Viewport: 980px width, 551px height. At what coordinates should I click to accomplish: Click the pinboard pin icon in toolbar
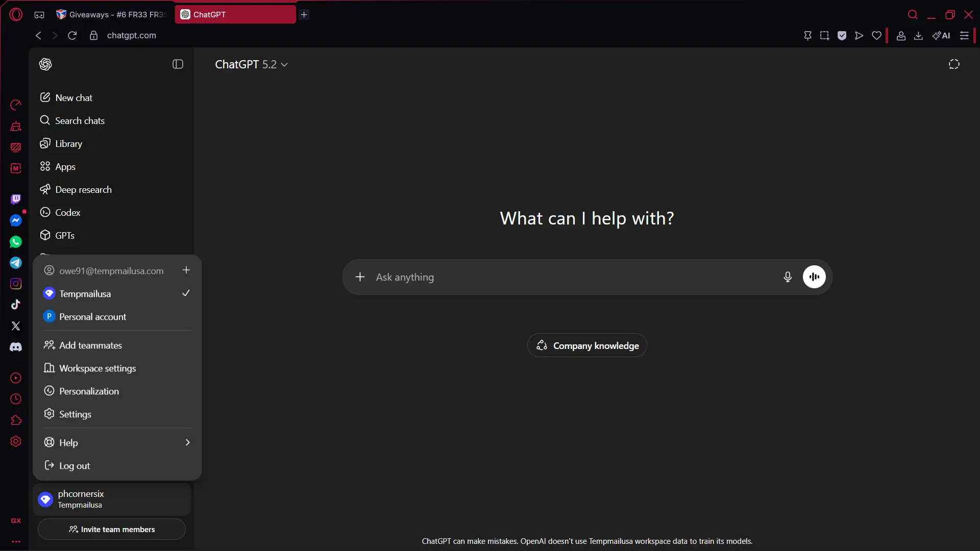807,35
